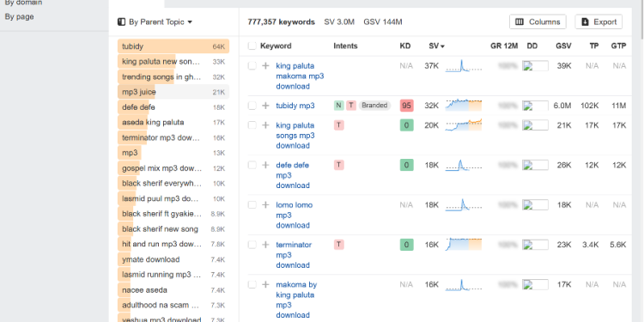Check the 'defe defe mp3 download' row checkbox
The image size is (644, 322).
pos(252,165)
